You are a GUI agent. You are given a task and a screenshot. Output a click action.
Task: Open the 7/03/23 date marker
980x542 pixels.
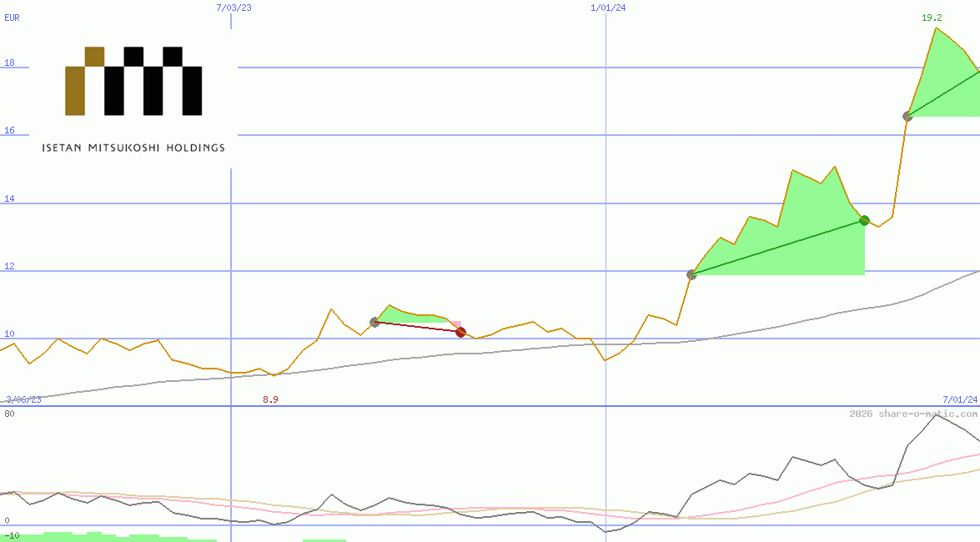click(x=234, y=8)
